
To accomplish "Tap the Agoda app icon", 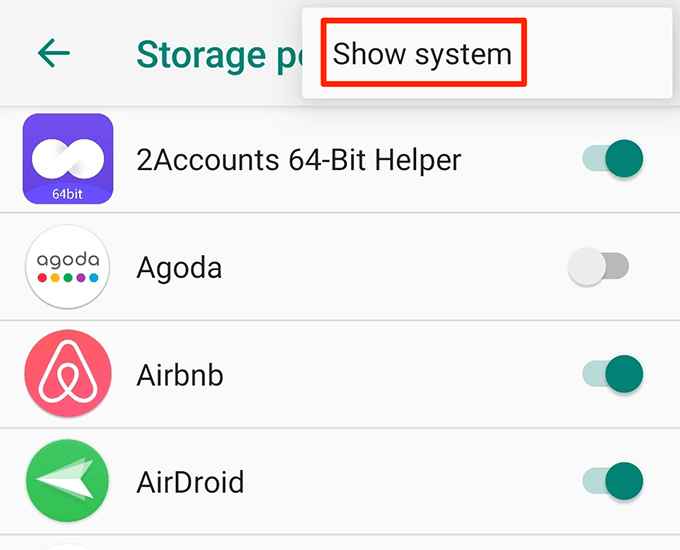I will click(x=68, y=266).
